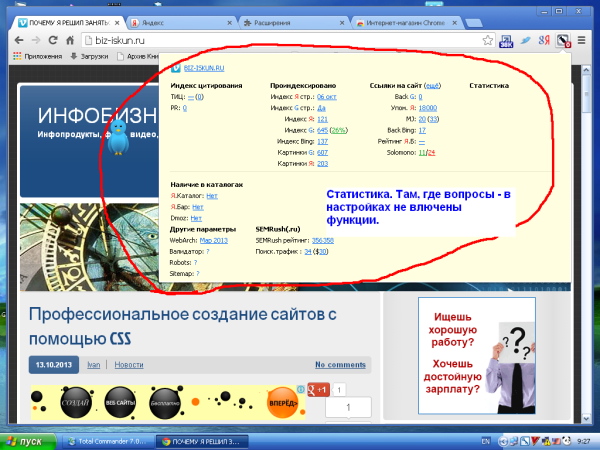The width and height of the screenshot is (600, 450).
Task: Click the ТИЦ dash value link
Action: (191, 97)
